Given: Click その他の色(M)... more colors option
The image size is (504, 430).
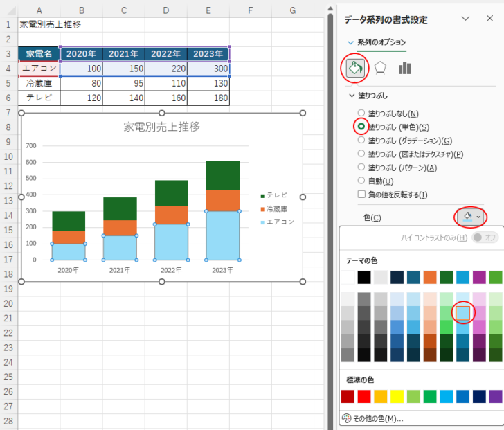Looking at the screenshot, I should pos(372,418).
